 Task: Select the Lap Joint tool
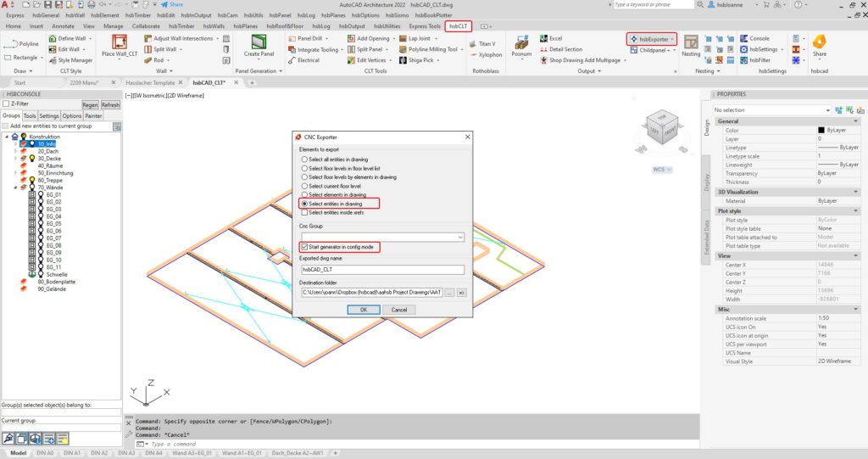coord(415,38)
